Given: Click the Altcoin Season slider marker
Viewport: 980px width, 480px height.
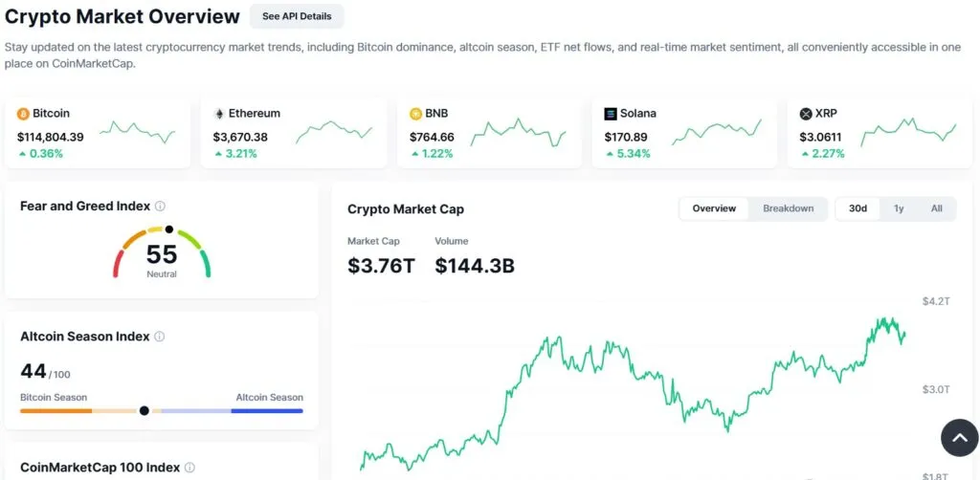Looking at the screenshot, I should coord(145,410).
